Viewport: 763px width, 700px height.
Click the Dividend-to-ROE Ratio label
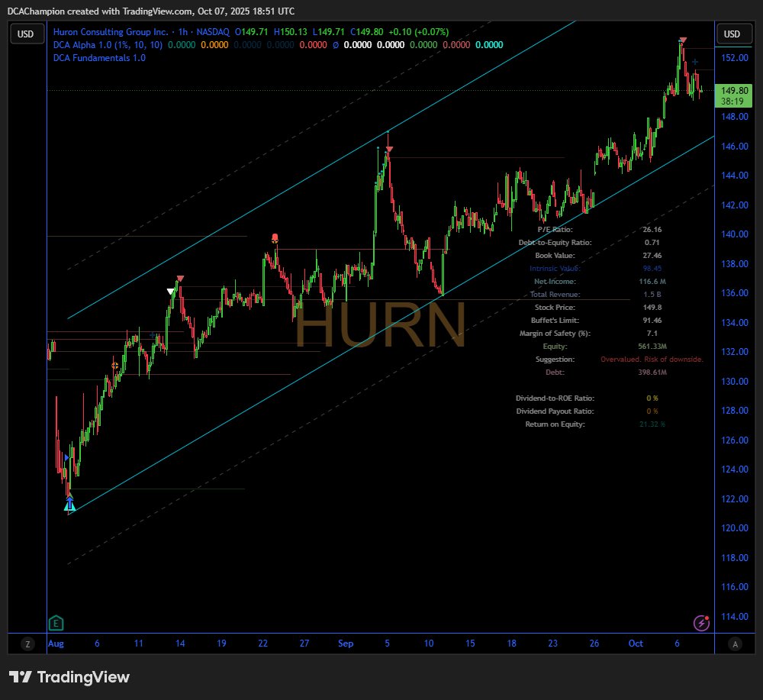(x=555, y=398)
